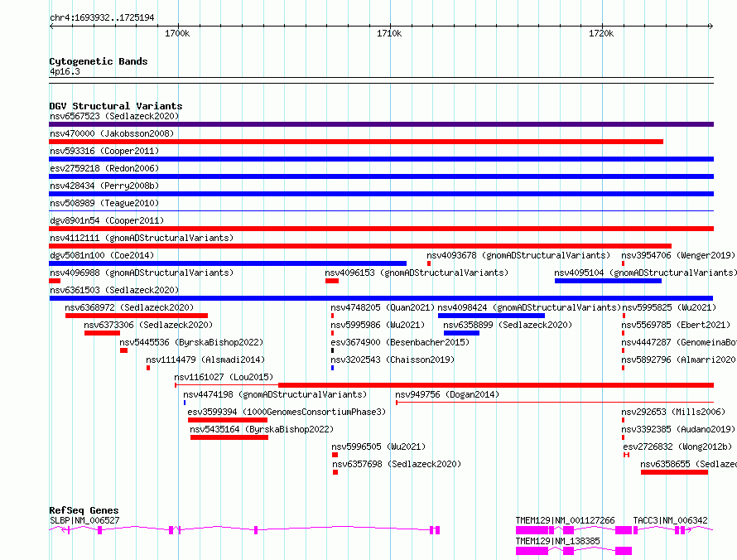The image size is (737, 560).
Task: Select the nsv5435164 (ByrskaBishop2022) red bar
Action: [229, 437]
